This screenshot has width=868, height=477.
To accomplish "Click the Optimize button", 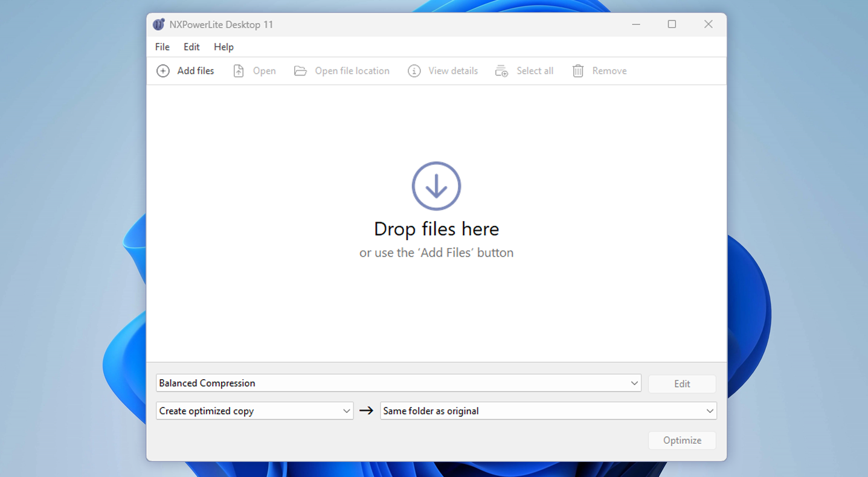I will coord(682,440).
